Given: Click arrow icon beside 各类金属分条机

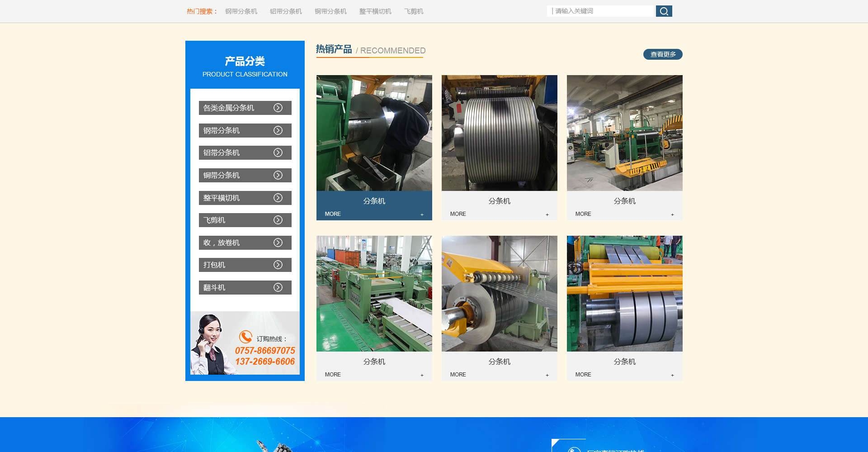Looking at the screenshot, I should click(x=278, y=108).
